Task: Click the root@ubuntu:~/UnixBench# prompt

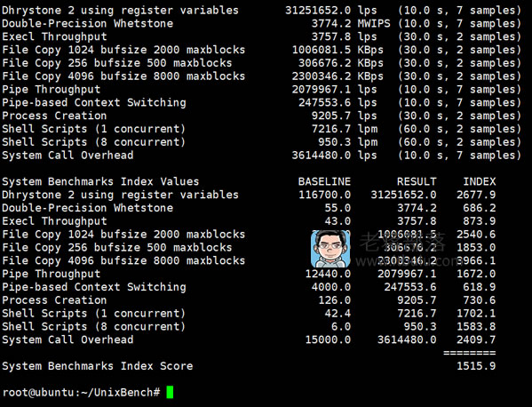Action: point(81,393)
